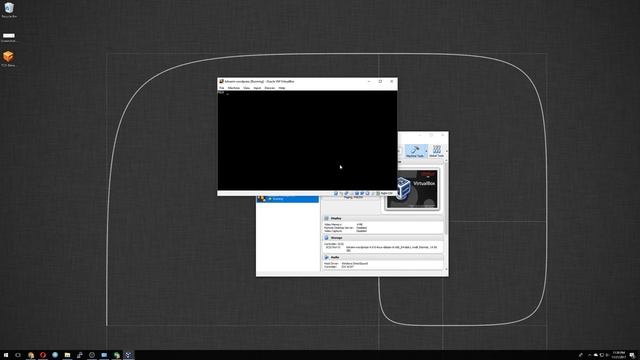Image resolution: width=640 pixels, height=360 pixels.
Task: Expand the Machine Tools dropdown arrow
Action: pyautogui.click(x=427, y=151)
